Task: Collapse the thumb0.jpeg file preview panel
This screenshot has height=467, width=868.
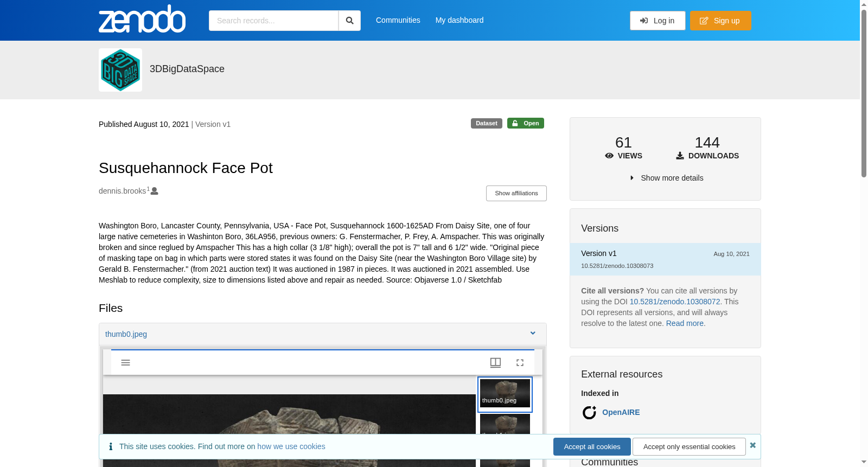Action: click(x=533, y=333)
